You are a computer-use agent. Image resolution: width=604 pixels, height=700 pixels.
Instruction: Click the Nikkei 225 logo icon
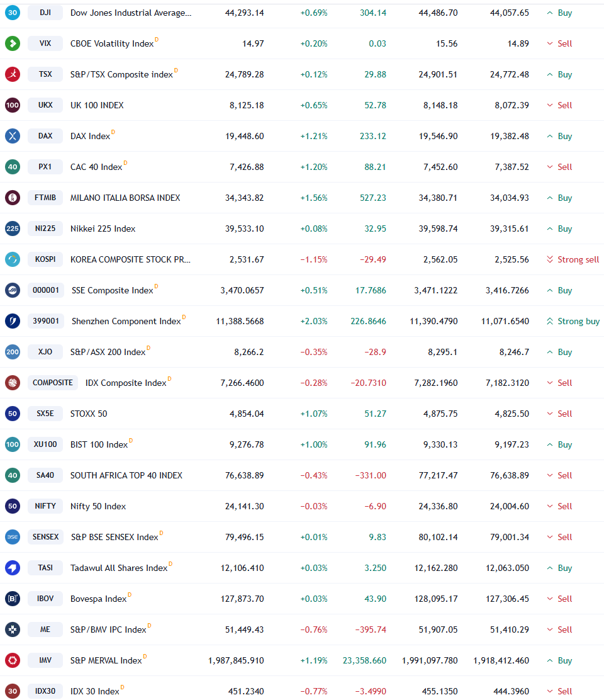click(13, 228)
